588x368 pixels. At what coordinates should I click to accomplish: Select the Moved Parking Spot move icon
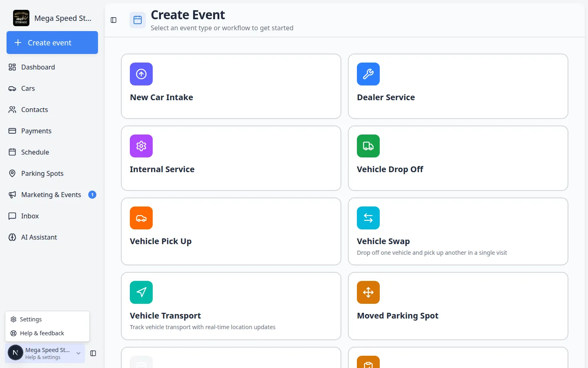click(x=368, y=292)
